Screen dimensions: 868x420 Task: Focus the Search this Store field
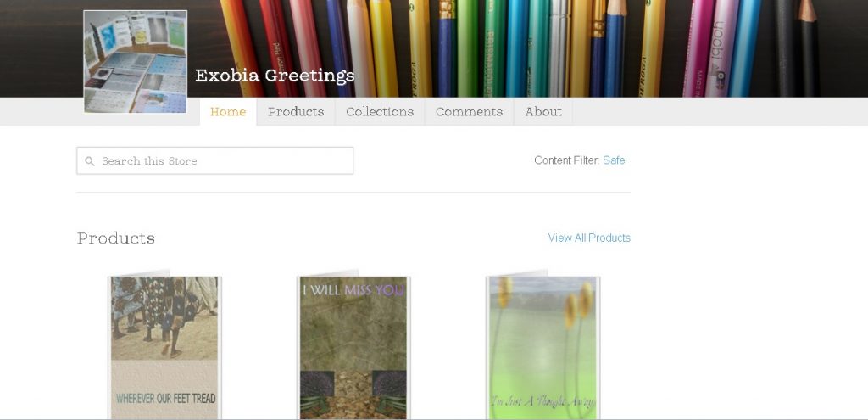click(x=214, y=160)
